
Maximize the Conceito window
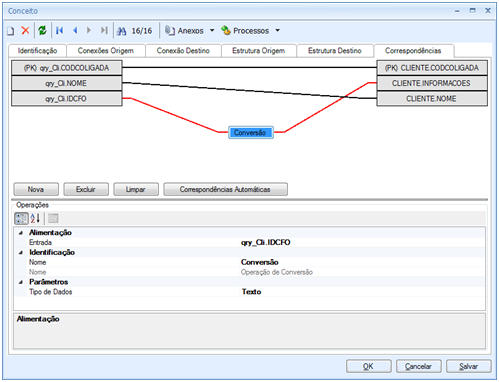[472, 11]
